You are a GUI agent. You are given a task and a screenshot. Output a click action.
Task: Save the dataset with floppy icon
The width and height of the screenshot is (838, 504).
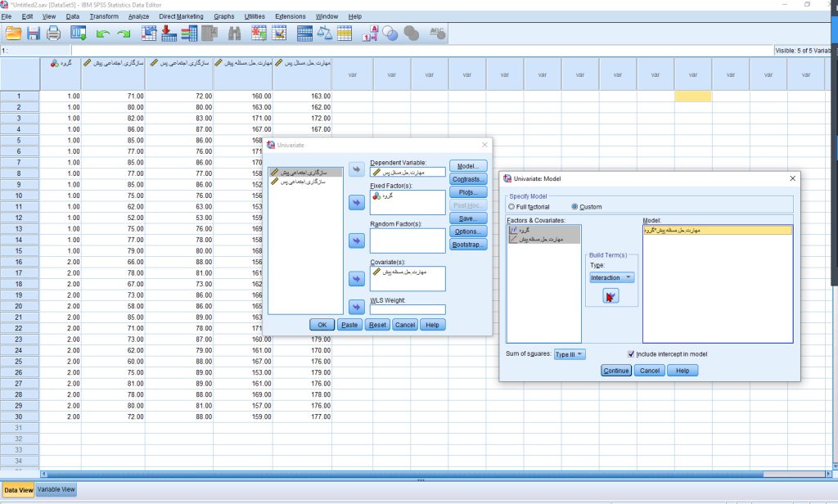coord(34,34)
